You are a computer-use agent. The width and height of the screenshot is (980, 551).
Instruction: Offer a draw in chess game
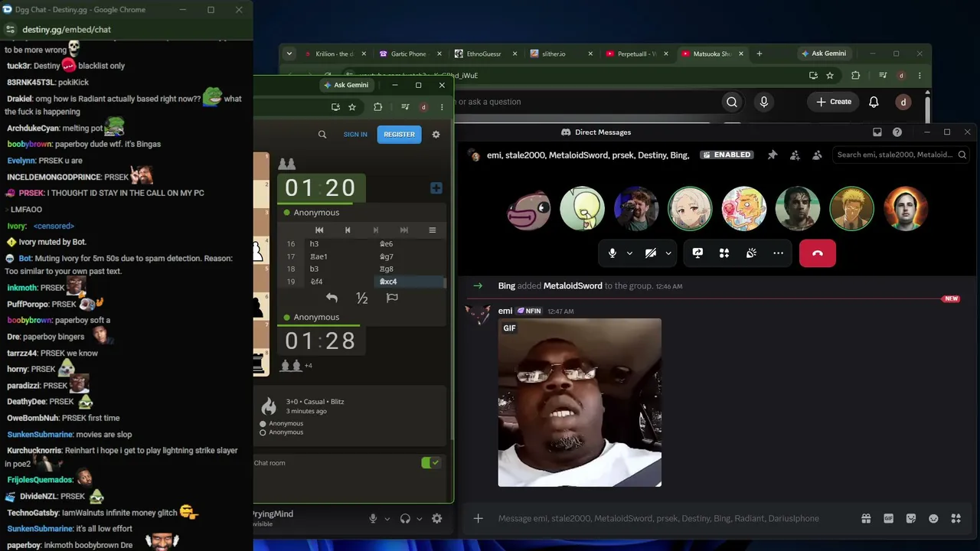click(x=362, y=298)
